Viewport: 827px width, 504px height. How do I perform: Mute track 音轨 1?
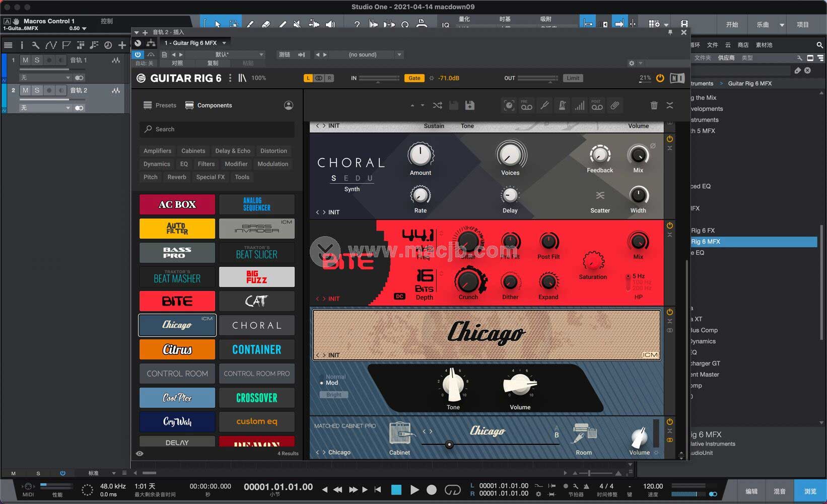(25, 60)
